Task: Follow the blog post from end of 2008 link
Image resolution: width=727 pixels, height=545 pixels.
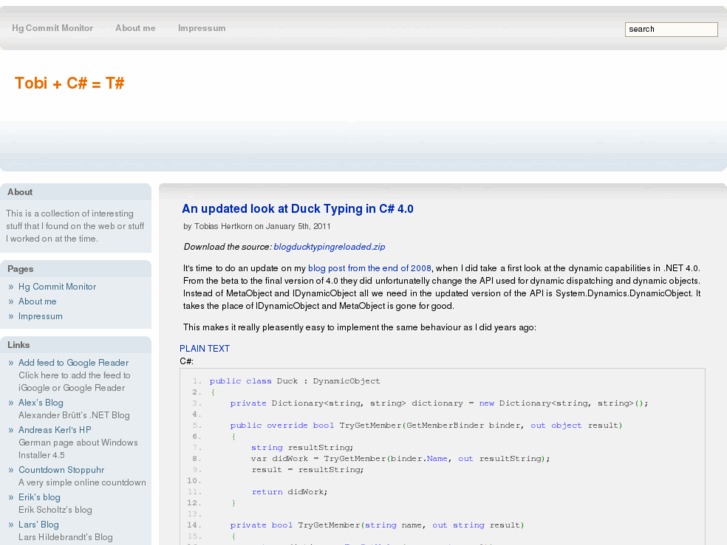Action: (369, 269)
